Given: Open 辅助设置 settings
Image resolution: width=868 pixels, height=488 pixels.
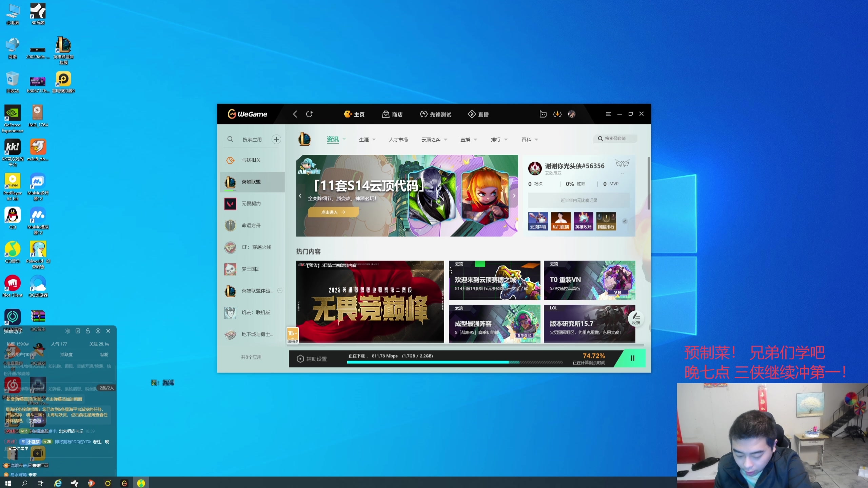Looking at the screenshot, I should 312,359.
